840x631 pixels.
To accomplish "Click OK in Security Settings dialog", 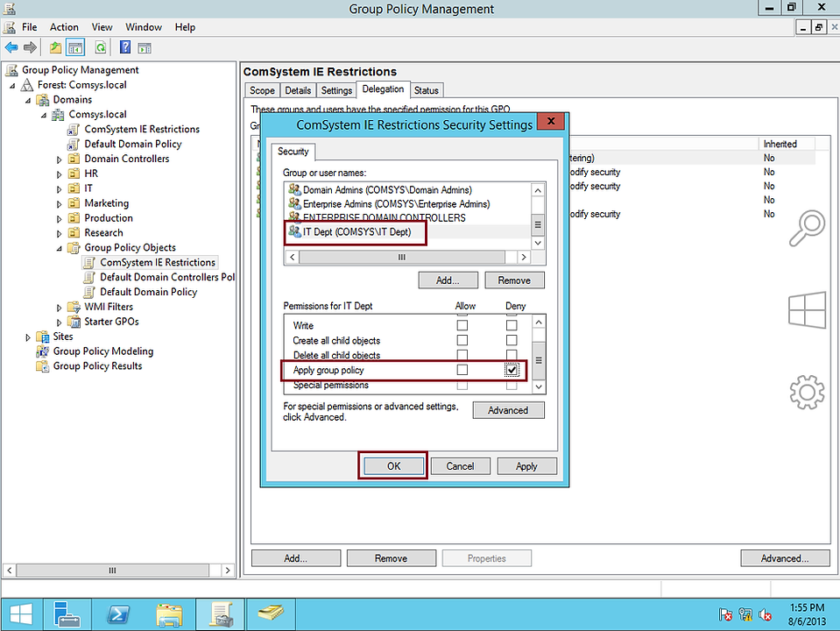I will (394, 466).
